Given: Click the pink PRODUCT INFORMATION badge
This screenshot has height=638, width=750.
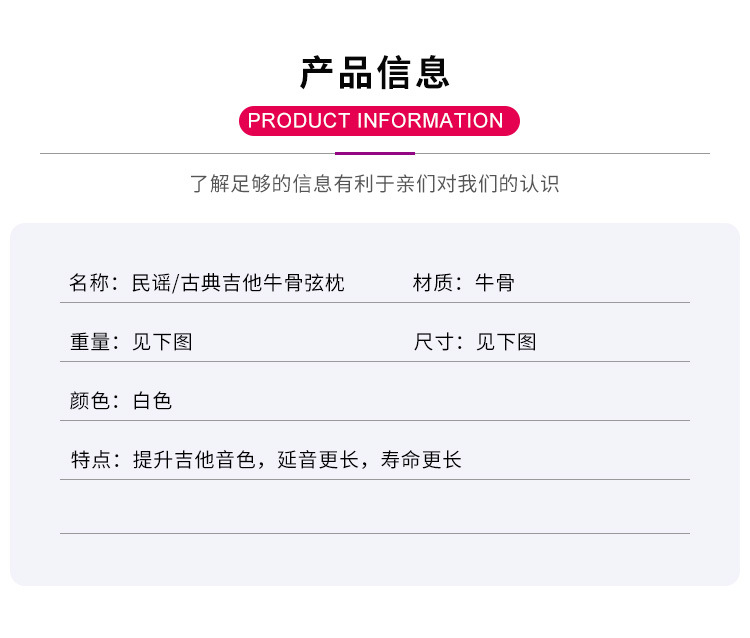Looking at the screenshot, I should click(x=379, y=121).
